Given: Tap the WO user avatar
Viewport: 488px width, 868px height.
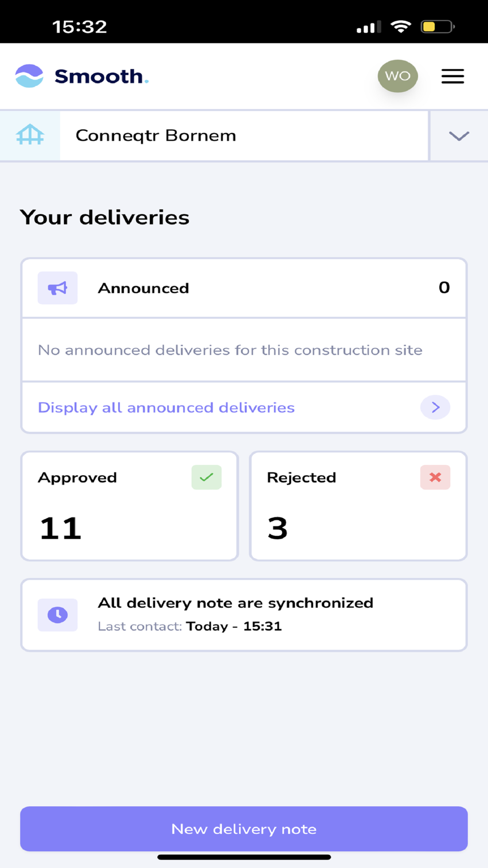Looking at the screenshot, I should (x=398, y=76).
